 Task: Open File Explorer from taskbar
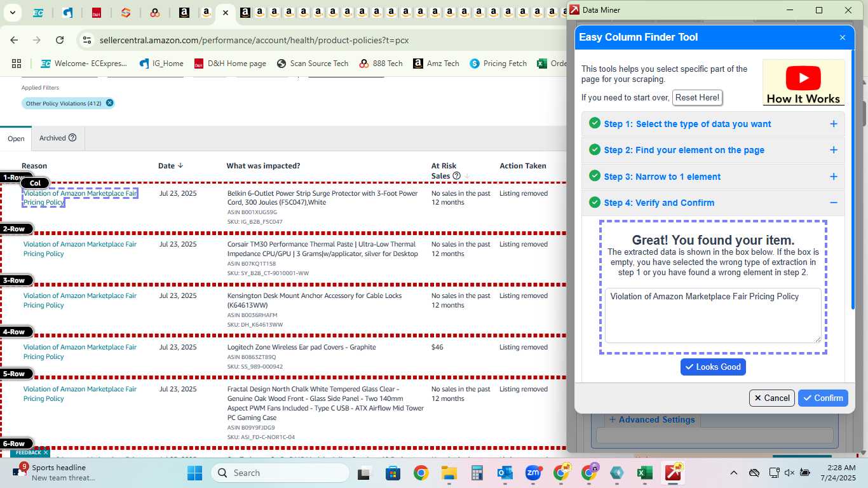(x=449, y=473)
